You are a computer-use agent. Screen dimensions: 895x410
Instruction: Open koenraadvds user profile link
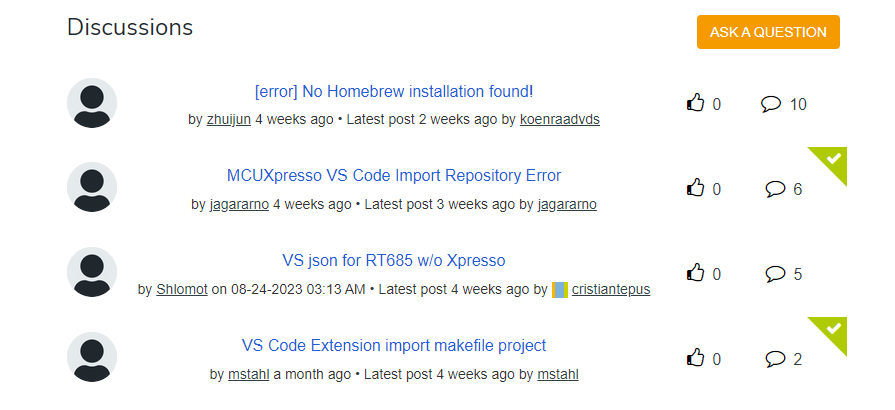click(560, 119)
